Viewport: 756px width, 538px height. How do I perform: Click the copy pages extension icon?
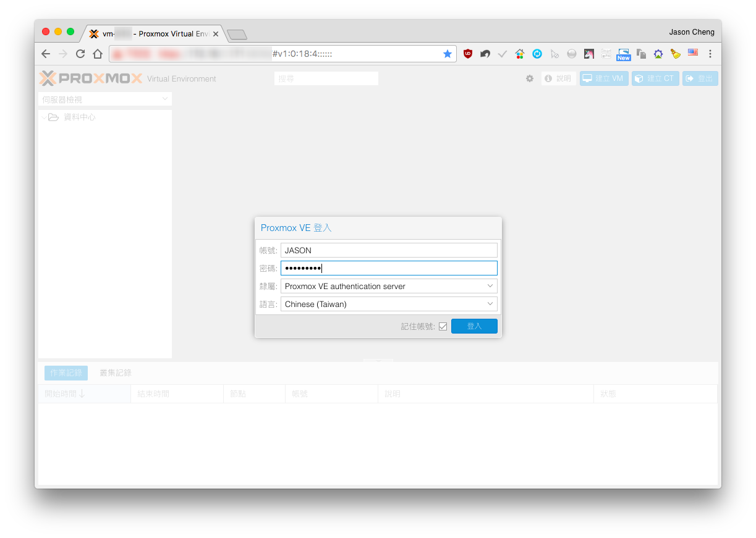641,54
